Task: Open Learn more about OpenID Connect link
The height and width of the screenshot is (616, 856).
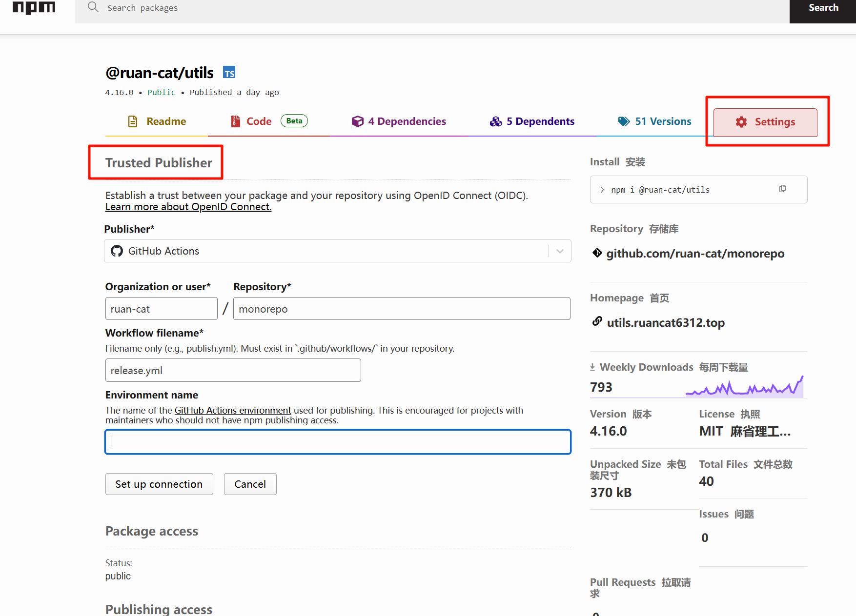Action: tap(188, 207)
